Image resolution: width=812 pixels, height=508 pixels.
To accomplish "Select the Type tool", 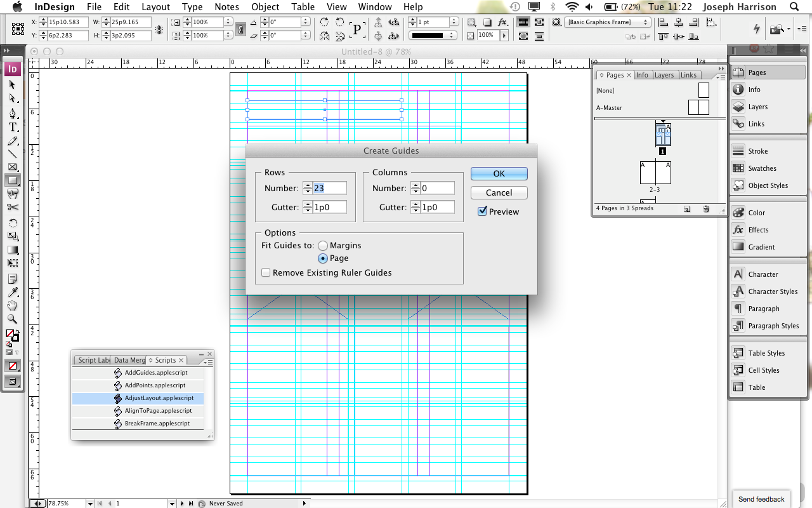I will pyautogui.click(x=13, y=127).
